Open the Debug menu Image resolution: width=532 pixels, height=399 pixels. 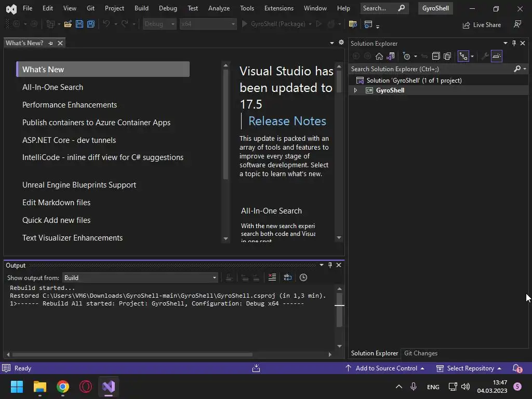168,8
